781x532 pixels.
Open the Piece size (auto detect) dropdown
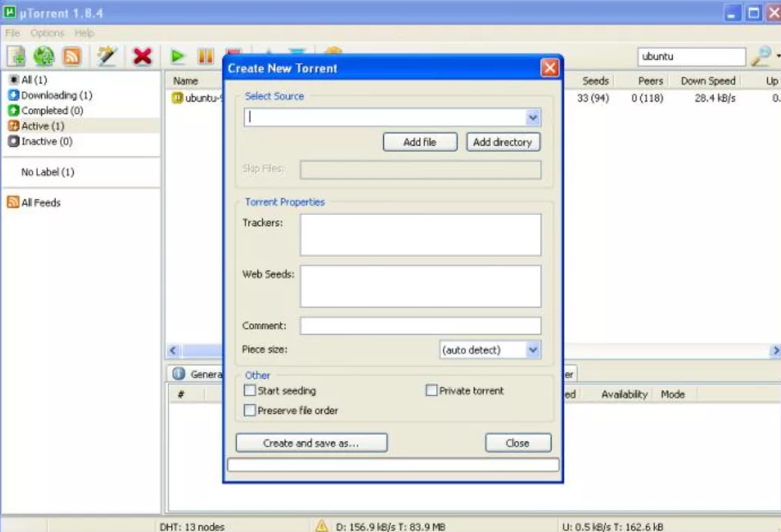(490, 349)
